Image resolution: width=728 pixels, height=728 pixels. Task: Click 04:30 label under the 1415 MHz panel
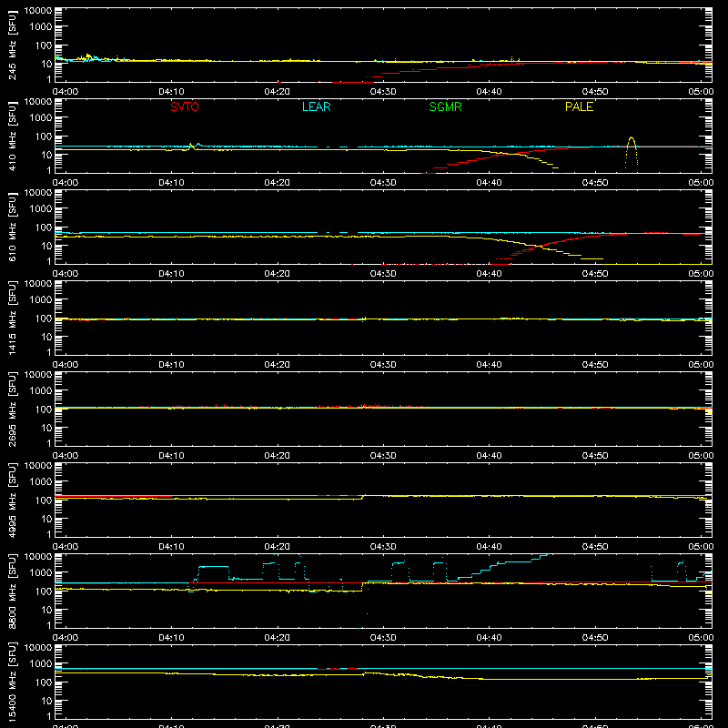pos(383,365)
